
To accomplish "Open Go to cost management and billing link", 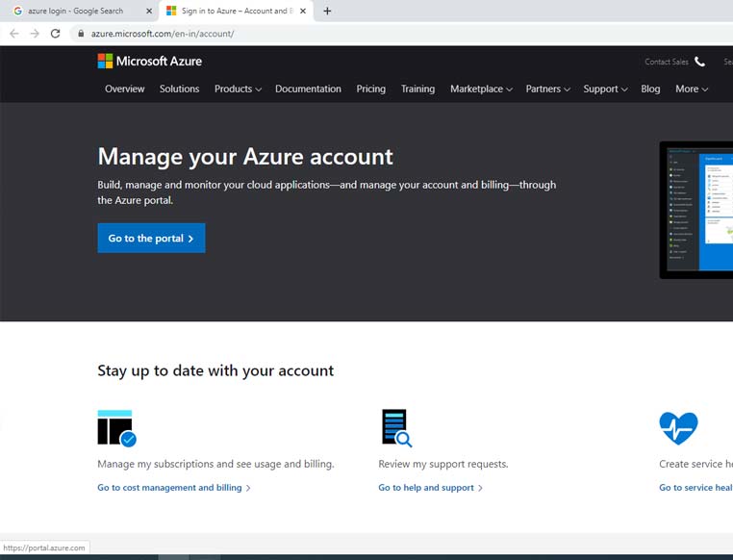I will (x=174, y=488).
